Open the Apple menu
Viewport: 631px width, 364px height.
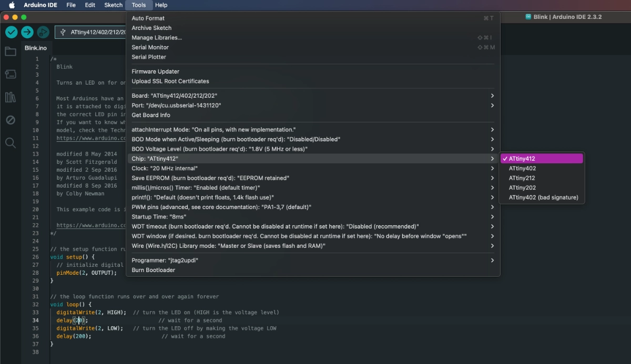tap(12, 5)
